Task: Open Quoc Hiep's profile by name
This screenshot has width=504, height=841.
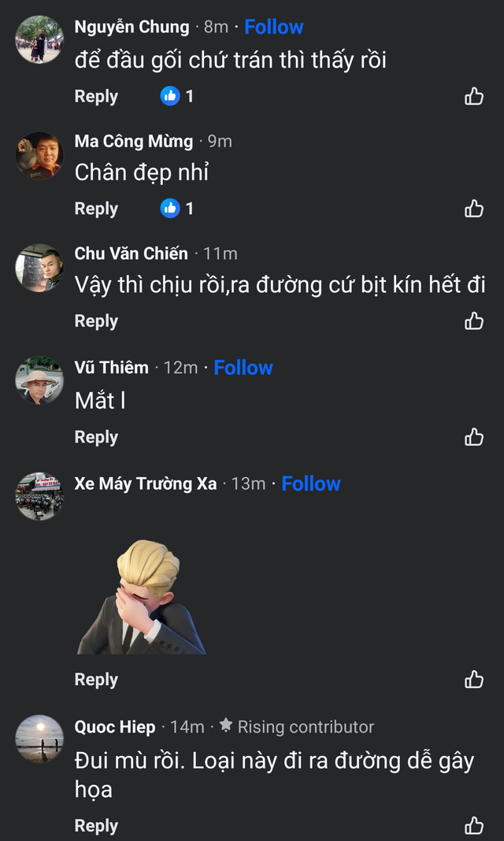Action: tap(115, 727)
